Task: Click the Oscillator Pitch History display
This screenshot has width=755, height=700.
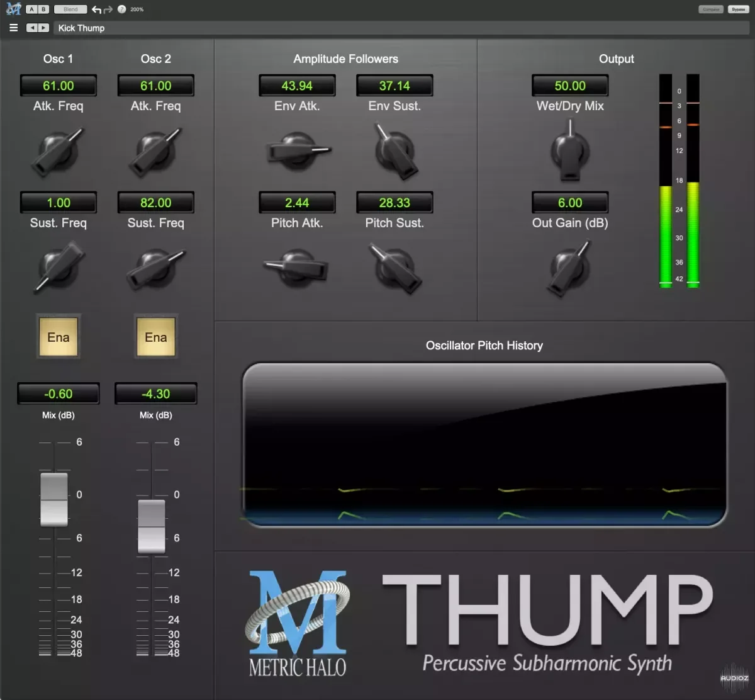Action: tap(484, 444)
